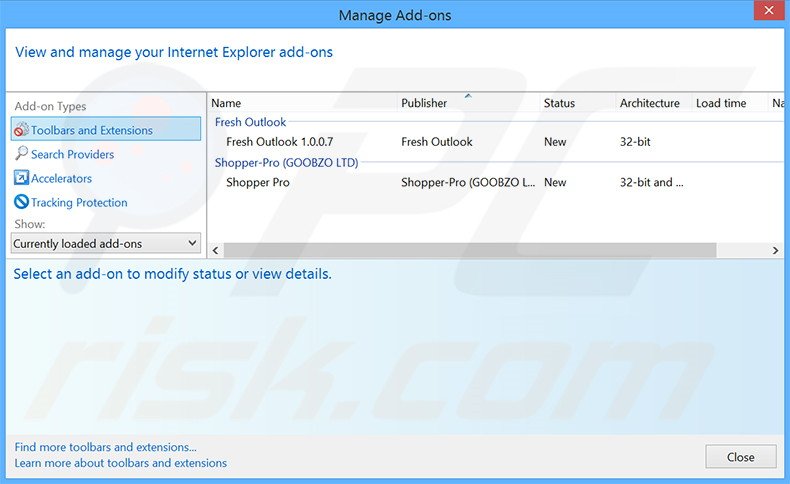790x484 pixels.
Task: Click the 32-bit architecture cell
Action: tap(635, 142)
